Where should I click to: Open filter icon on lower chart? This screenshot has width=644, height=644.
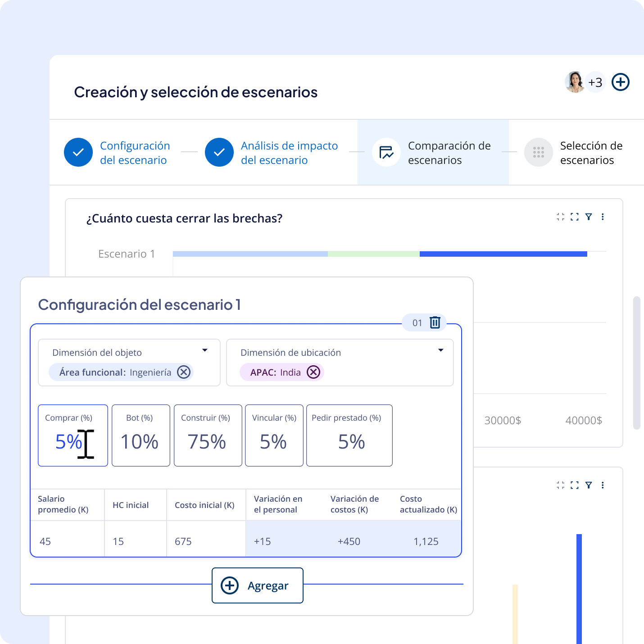coord(588,485)
